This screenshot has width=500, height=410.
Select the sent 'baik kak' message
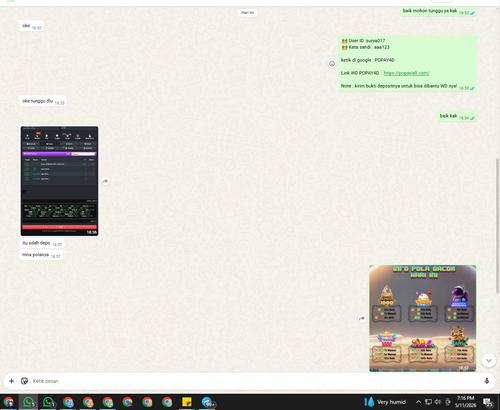click(457, 116)
